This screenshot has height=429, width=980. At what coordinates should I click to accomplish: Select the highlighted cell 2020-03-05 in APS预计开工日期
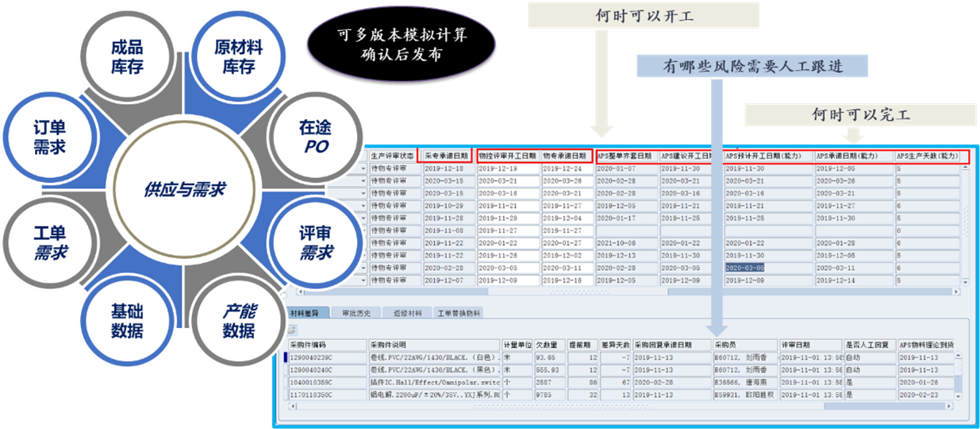click(769, 268)
